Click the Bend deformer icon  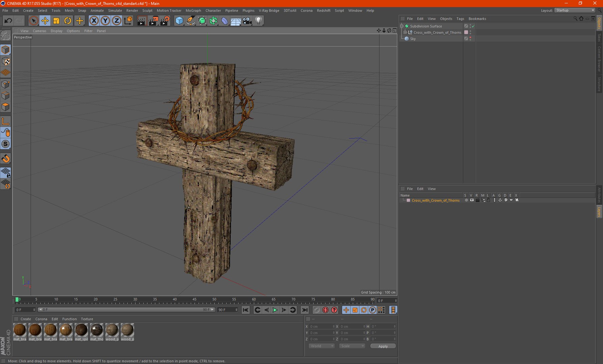click(x=225, y=21)
